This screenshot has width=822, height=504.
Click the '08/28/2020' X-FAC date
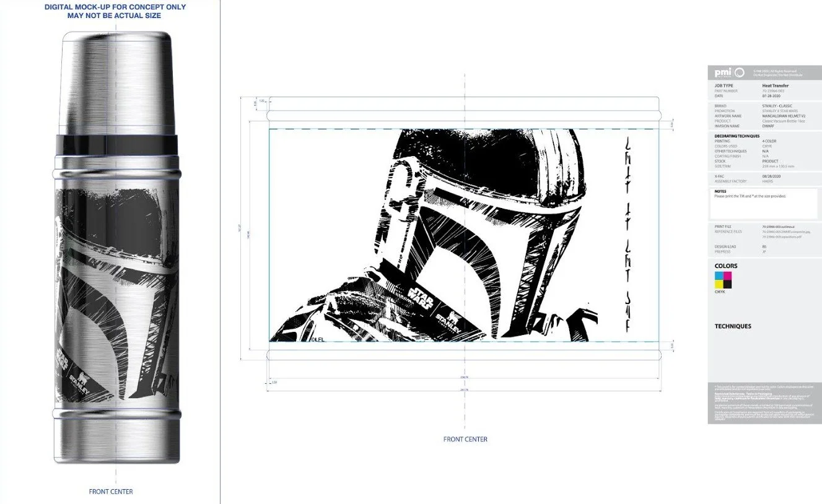[771, 176]
